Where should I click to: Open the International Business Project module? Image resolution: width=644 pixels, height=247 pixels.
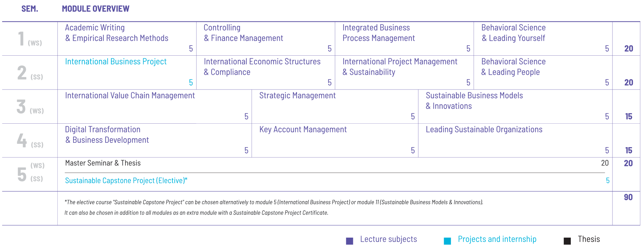click(116, 62)
